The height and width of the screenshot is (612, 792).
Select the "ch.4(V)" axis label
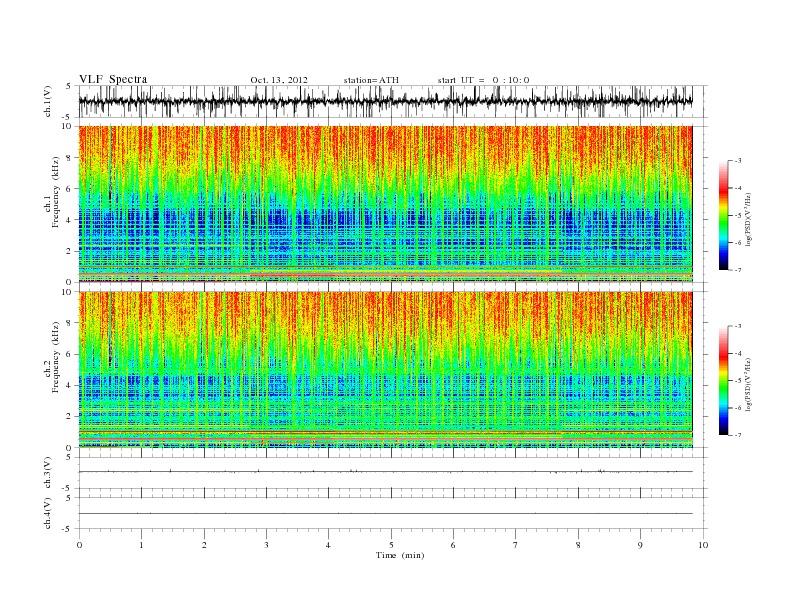(x=48, y=513)
